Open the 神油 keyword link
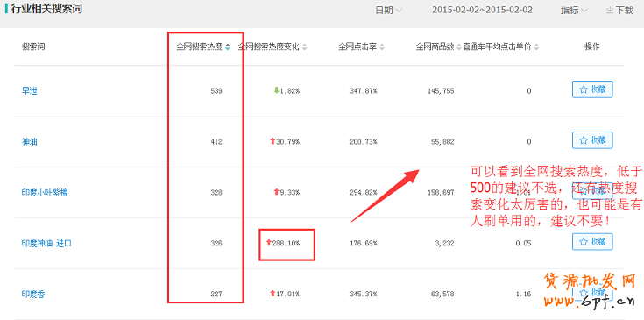Viewport: 644px width, 320px height. pos(30,142)
